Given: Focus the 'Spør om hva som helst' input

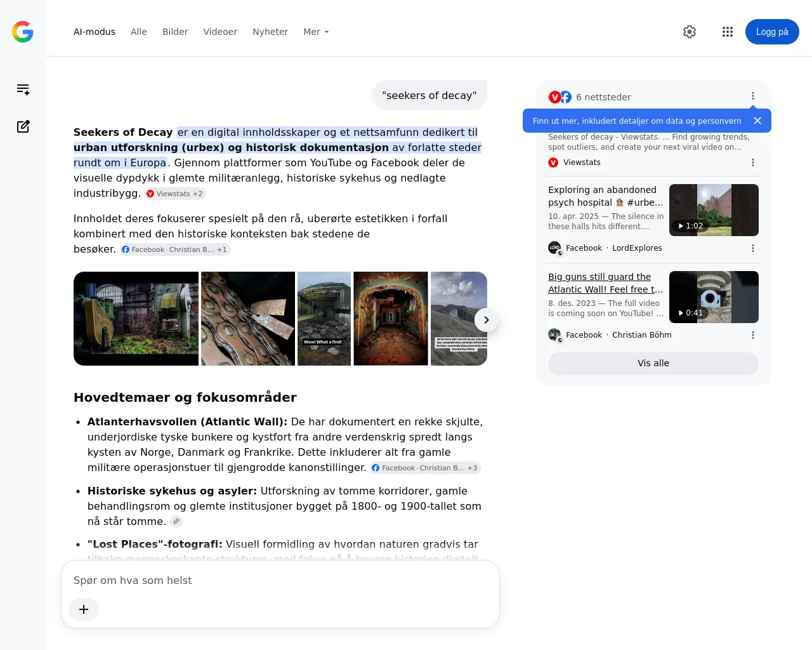Looking at the screenshot, I should [x=280, y=580].
